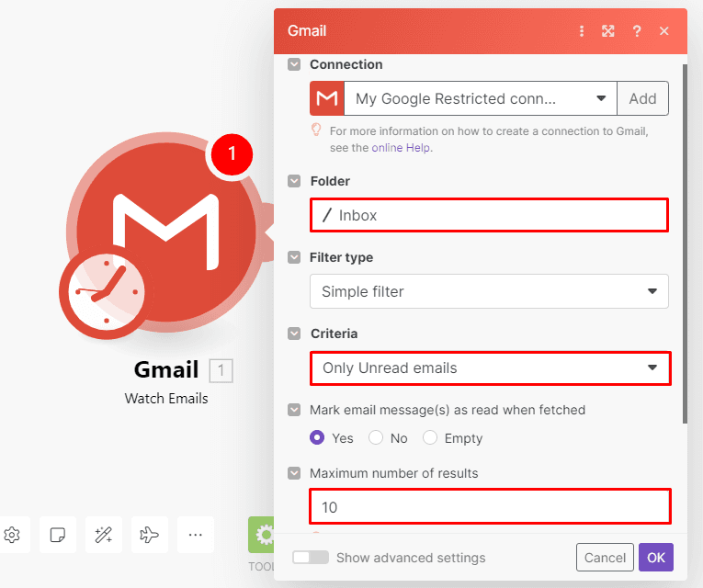Select No for mark email as read
703x588 pixels.
(376, 438)
